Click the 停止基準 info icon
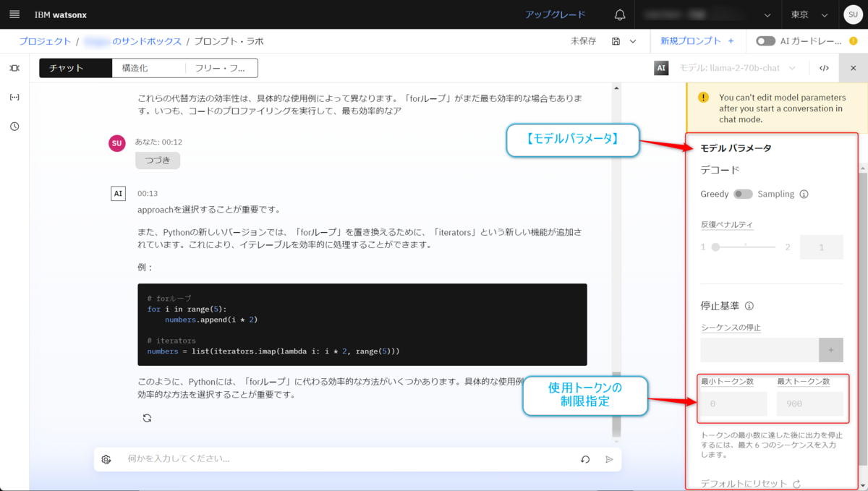The width and height of the screenshot is (868, 491). [x=749, y=306]
